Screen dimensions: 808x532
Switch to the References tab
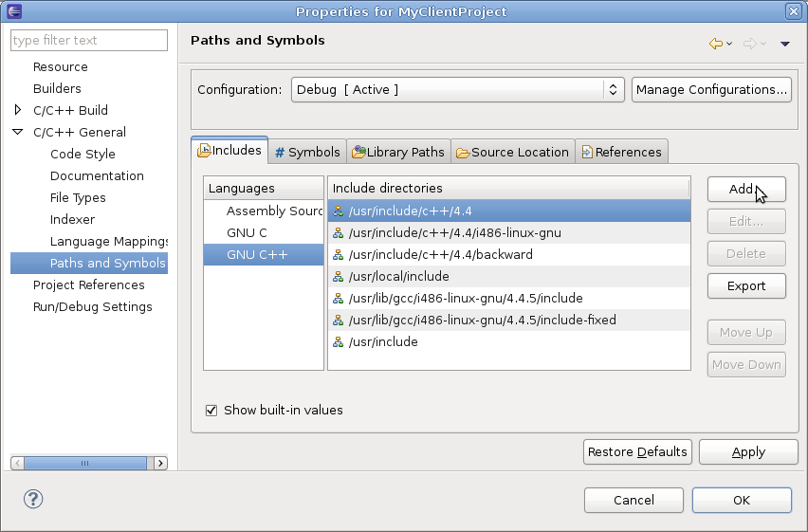(621, 152)
